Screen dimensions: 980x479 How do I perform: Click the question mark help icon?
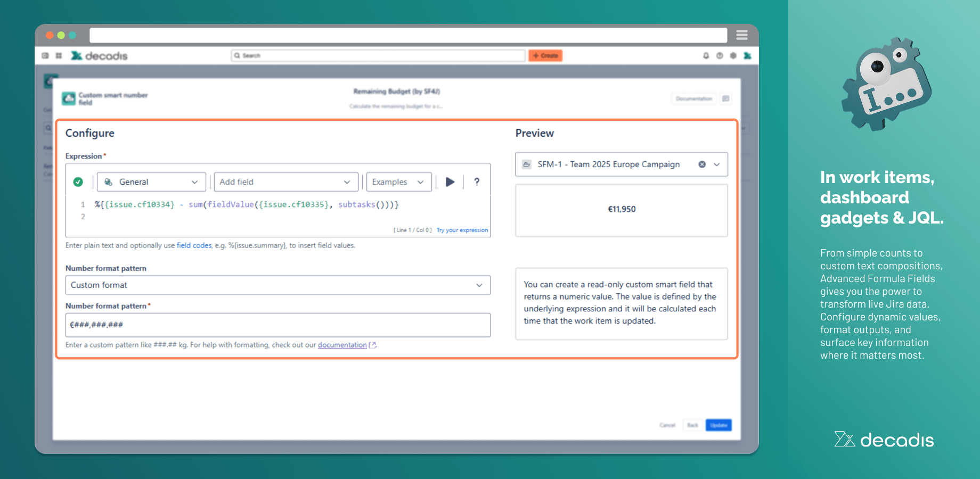477,182
